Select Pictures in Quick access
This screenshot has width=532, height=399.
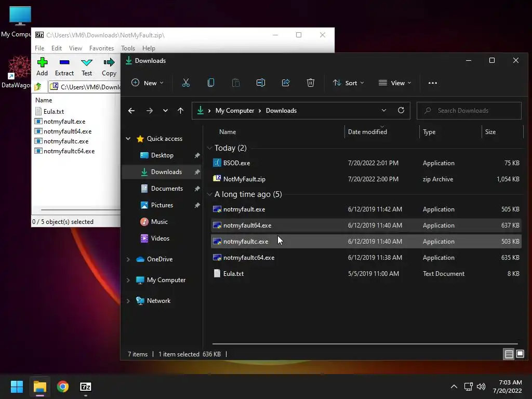click(x=162, y=205)
